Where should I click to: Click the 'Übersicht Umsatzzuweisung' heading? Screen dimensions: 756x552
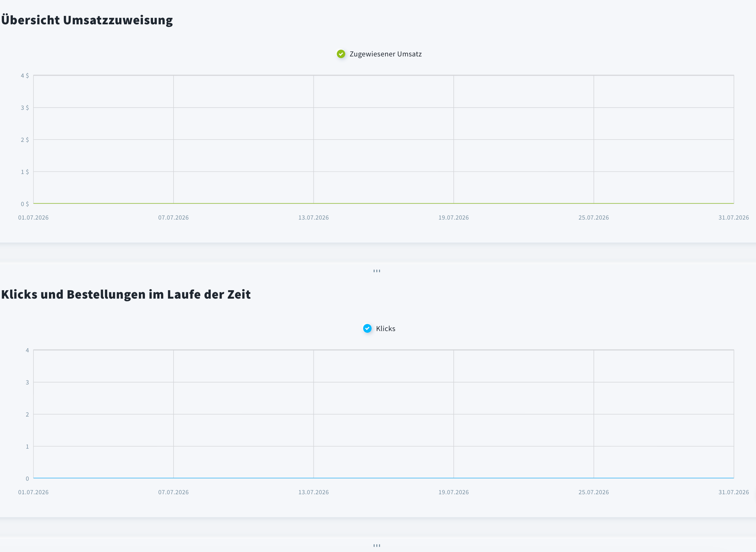tap(87, 20)
